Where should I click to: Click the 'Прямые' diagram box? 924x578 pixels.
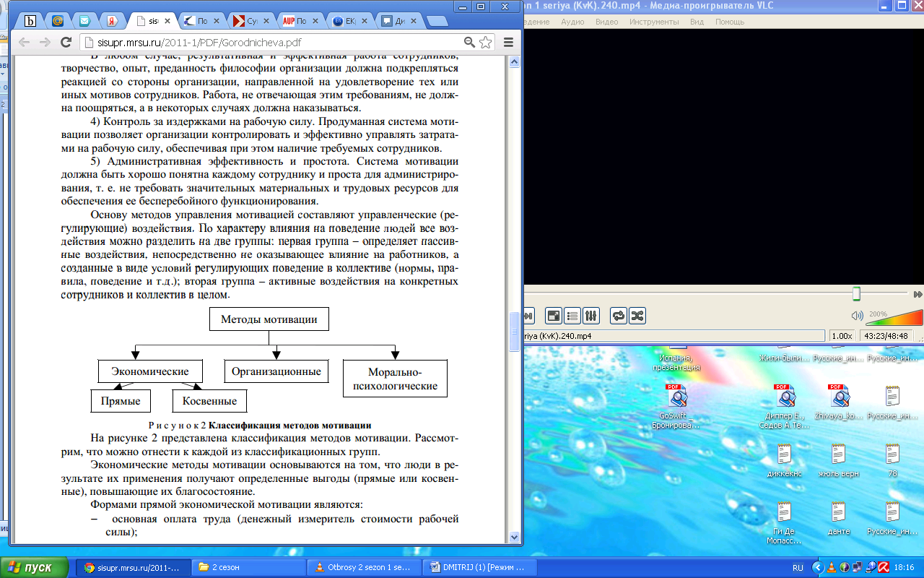tap(121, 401)
